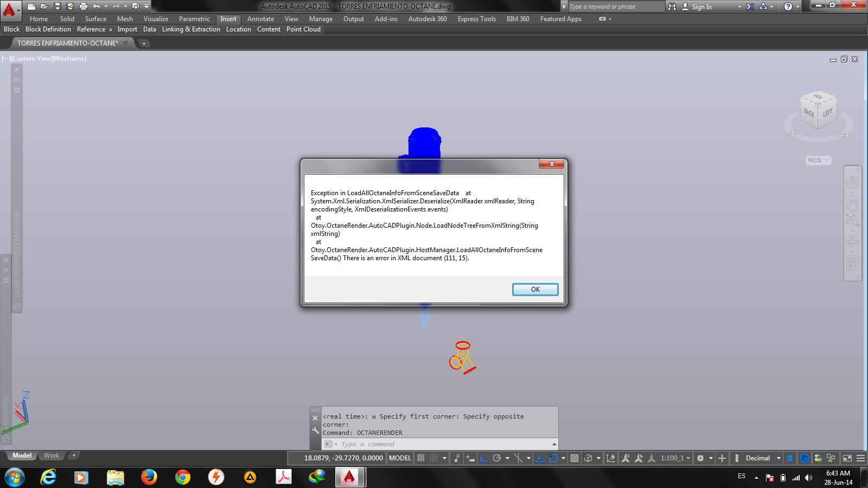Click the Redo arrow icon
868x488 pixels.
116,7
